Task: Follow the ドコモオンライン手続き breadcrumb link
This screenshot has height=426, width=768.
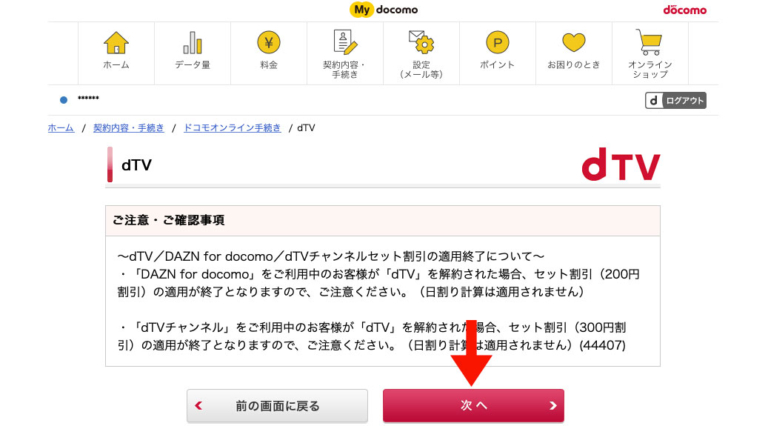Action: tap(232, 128)
